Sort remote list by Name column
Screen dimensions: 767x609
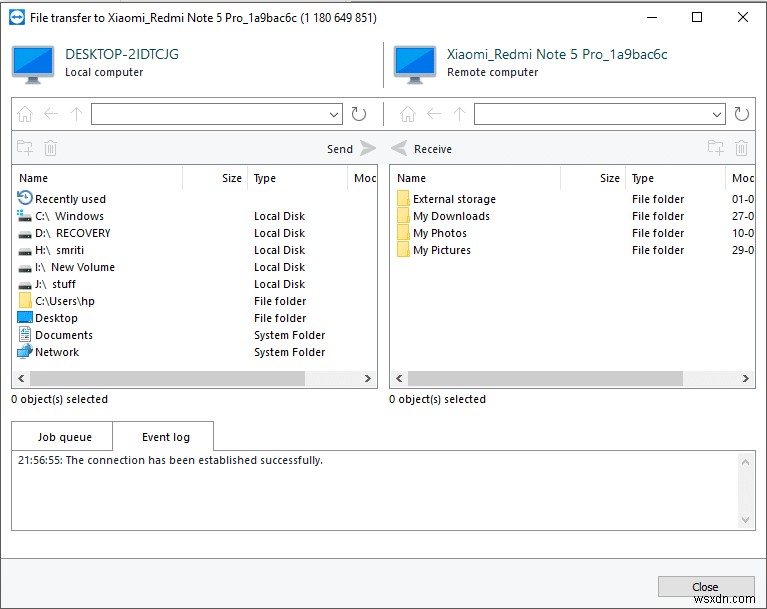pyautogui.click(x=476, y=178)
